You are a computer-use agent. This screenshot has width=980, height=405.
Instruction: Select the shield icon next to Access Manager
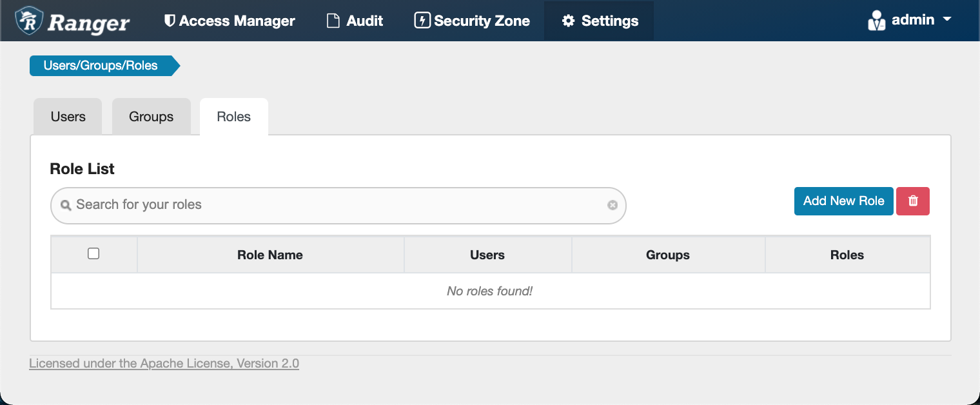[x=169, y=20]
